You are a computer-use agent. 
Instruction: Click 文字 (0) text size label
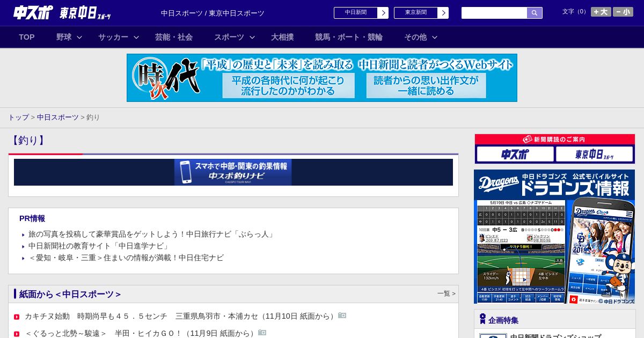point(575,12)
